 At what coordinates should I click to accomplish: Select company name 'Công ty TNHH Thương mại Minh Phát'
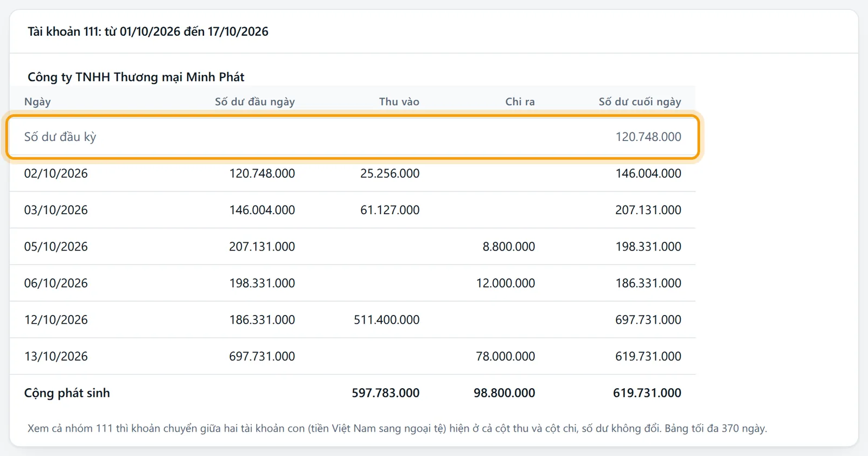136,77
